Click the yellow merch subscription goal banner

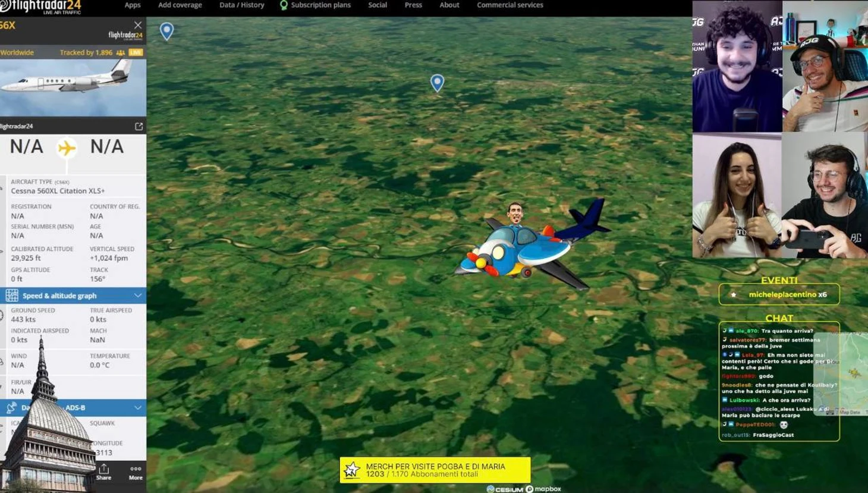tap(435, 470)
